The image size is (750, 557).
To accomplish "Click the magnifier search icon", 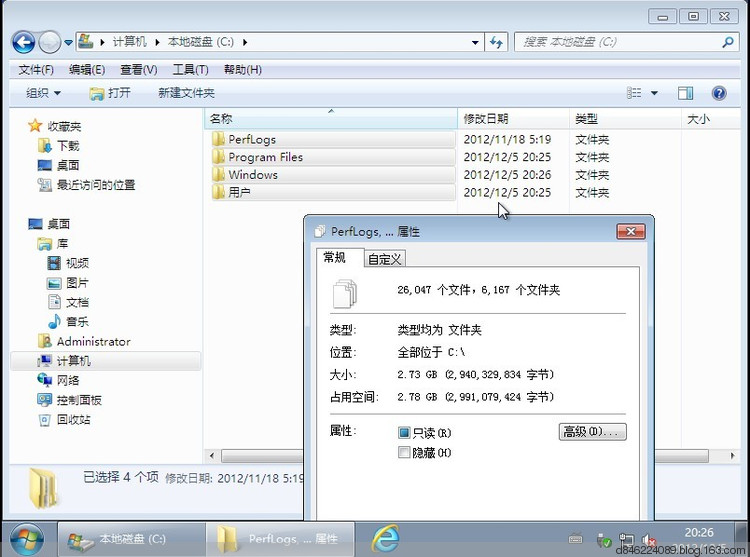I will pyautogui.click(x=728, y=42).
